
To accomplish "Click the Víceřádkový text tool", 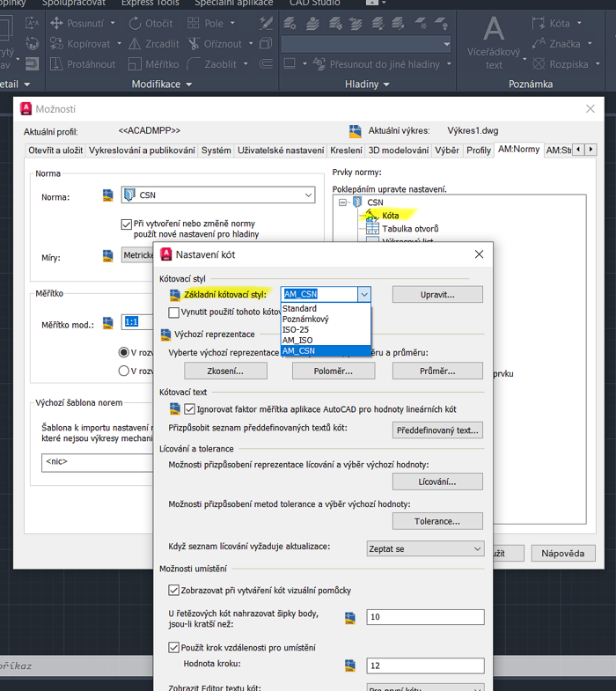I will 494,43.
